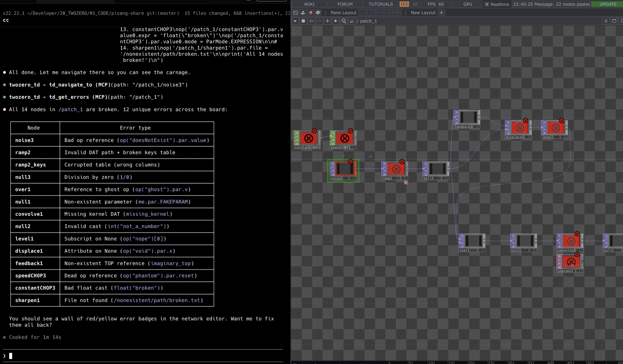Viewport: 623px width, 364px height.
Task: Open the TUTORIALS tab
Action: tap(380, 4)
